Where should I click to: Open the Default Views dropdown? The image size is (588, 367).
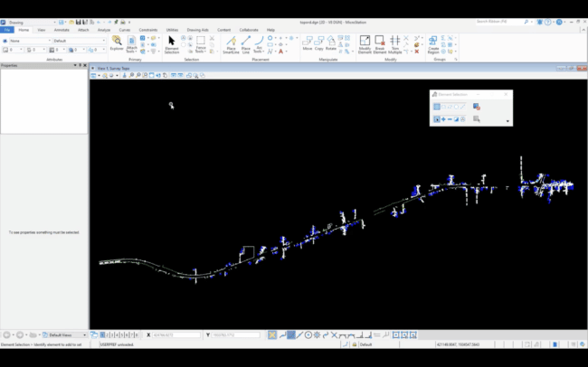64,334
